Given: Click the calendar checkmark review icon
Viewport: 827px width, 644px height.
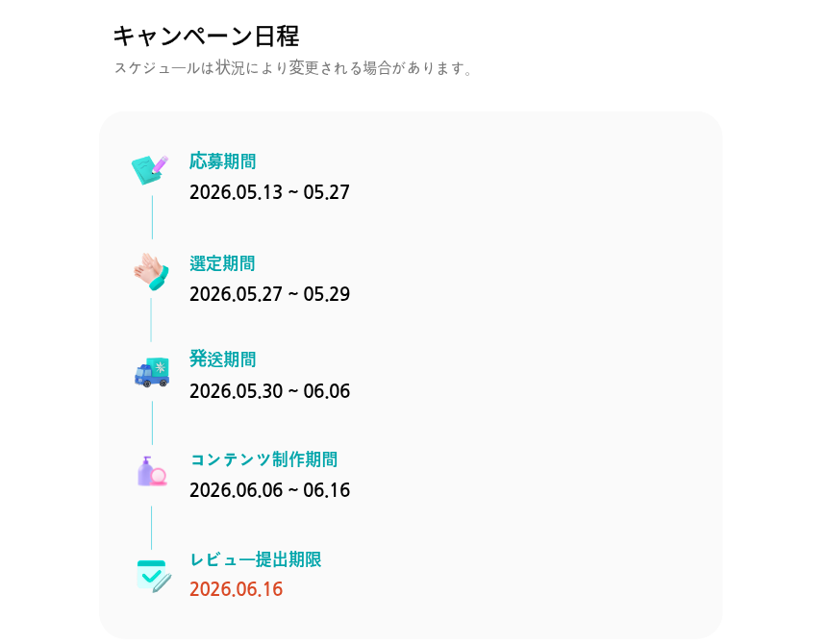Looking at the screenshot, I should tap(154, 576).
